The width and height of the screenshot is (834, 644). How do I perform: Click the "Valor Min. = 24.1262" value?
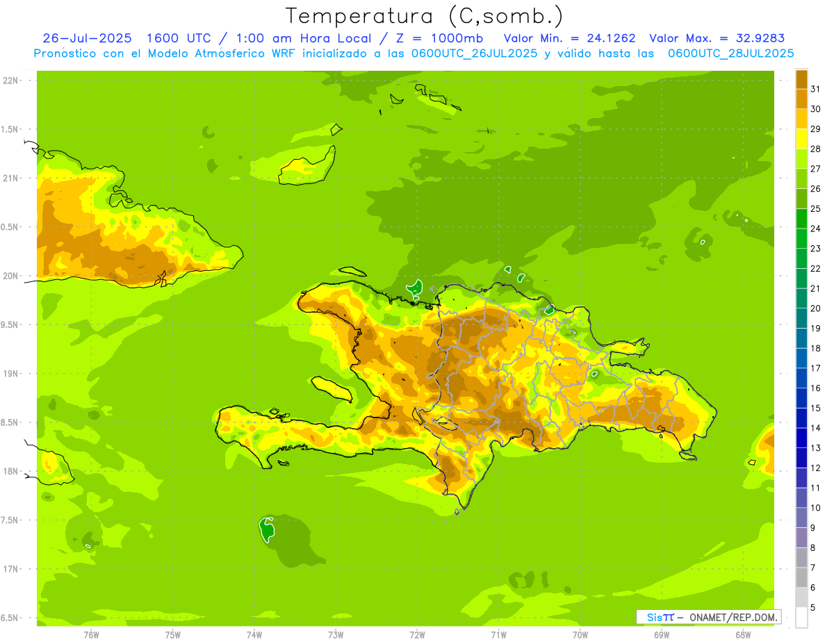pos(570,38)
